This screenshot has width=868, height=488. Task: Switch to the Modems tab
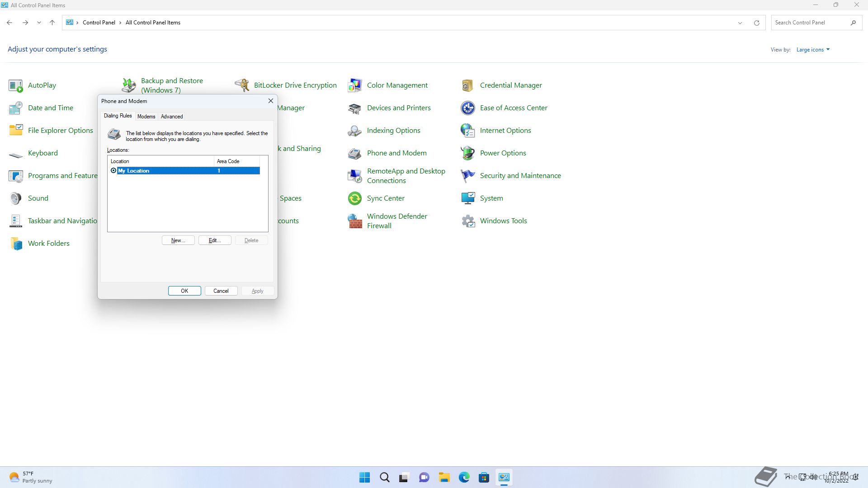tap(146, 117)
